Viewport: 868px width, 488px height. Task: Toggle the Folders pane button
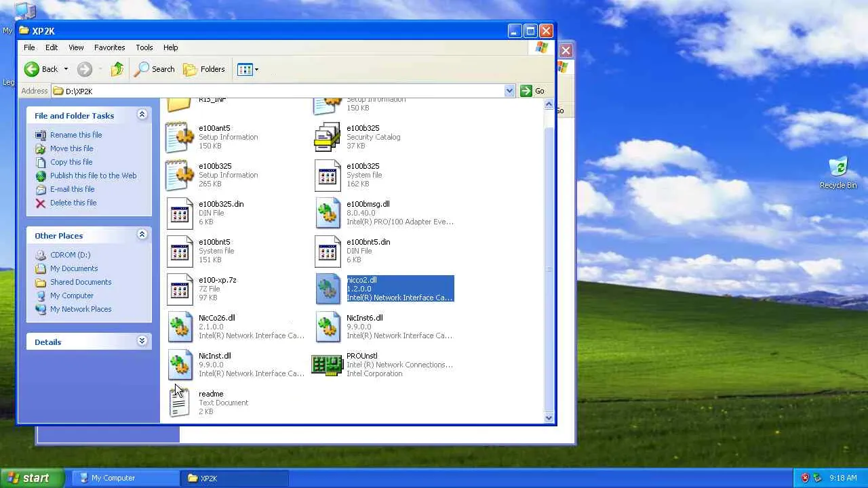point(204,69)
